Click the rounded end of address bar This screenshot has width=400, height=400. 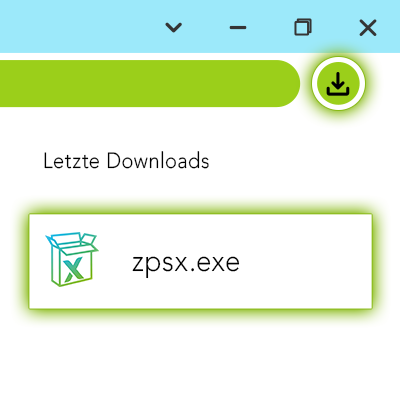[285, 83]
